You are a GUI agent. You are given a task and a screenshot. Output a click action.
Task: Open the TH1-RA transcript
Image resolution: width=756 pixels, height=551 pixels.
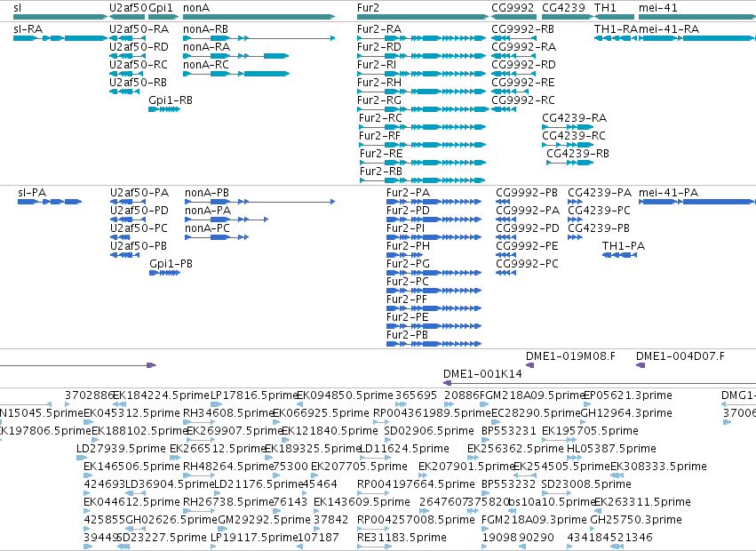(x=617, y=29)
